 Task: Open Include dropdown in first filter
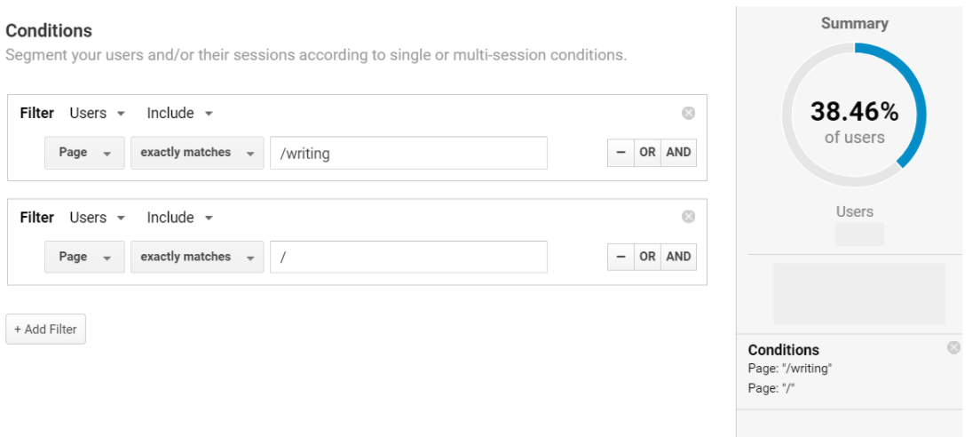click(x=179, y=113)
